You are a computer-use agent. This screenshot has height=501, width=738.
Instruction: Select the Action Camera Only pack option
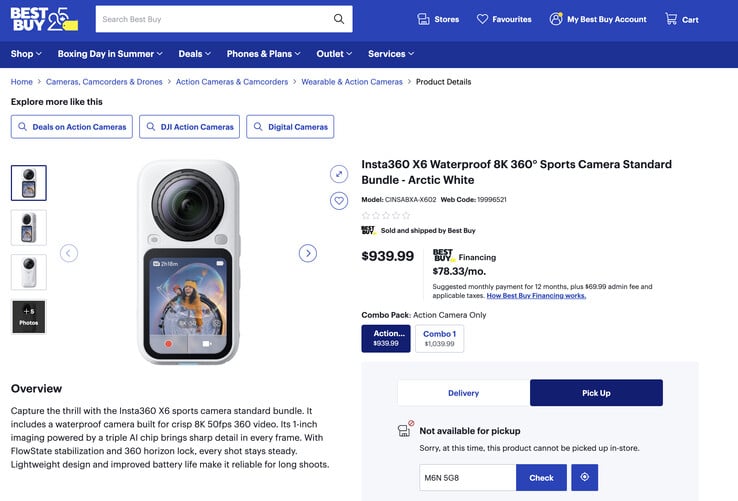click(386, 339)
